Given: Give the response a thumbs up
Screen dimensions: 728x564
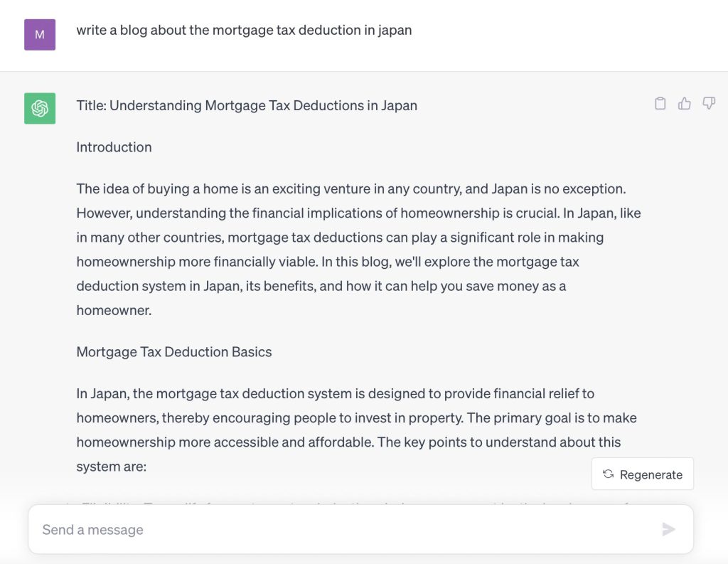Looking at the screenshot, I should click(685, 103).
